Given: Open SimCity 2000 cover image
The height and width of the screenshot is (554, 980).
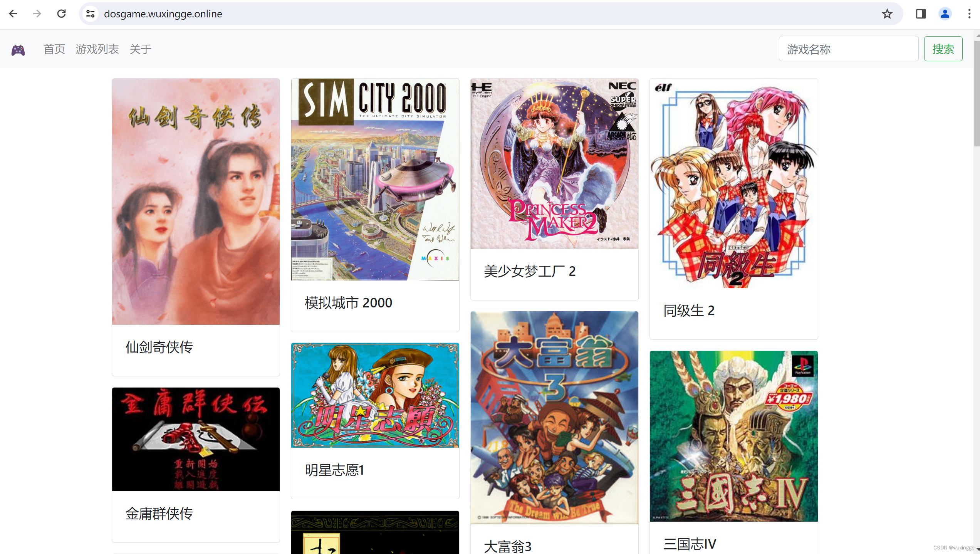Looking at the screenshot, I should point(375,180).
